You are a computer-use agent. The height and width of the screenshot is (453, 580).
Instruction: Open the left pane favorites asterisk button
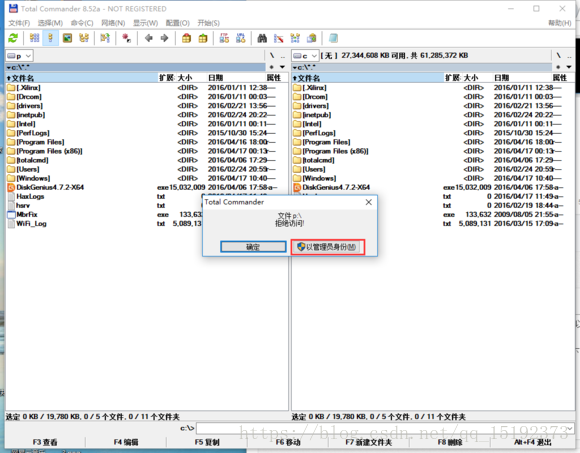(x=272, y=67)
